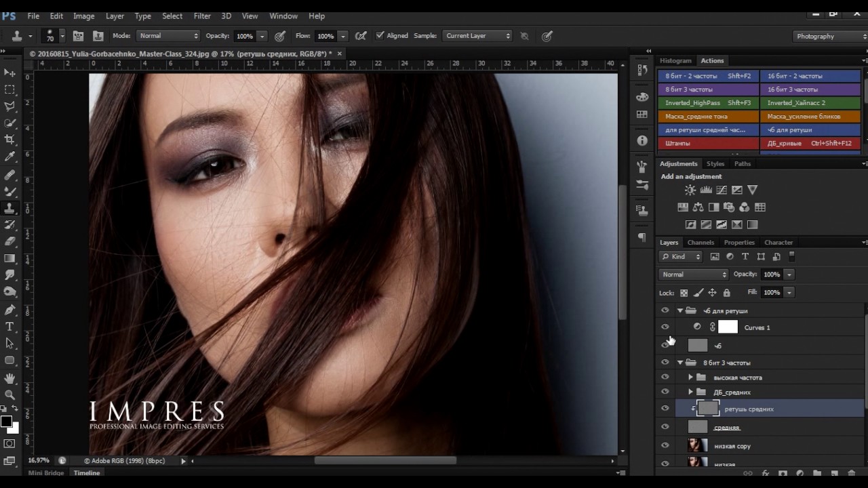
Task: Switch to the Paths tab
Action: point(743,164)
